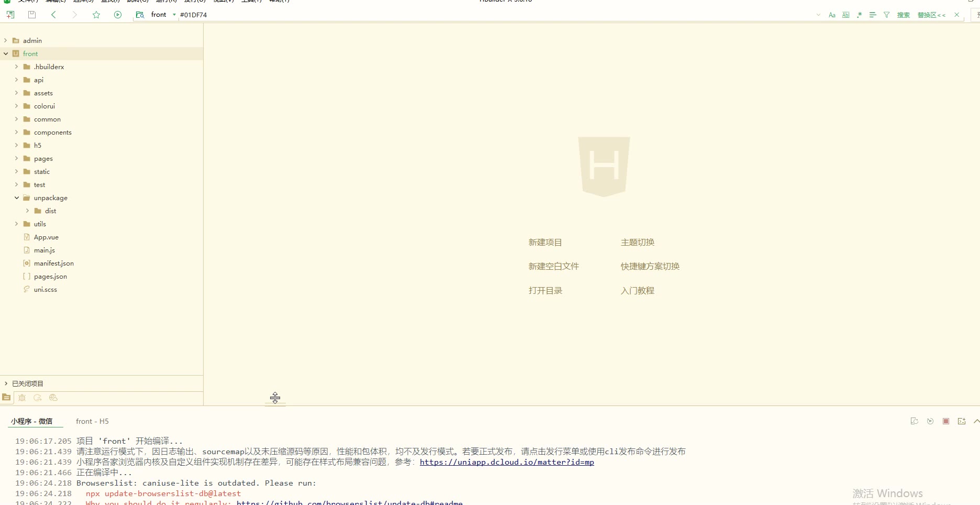Click the run play icon in toolbar
The image size is (980, 505).
[x=118, y=15]
